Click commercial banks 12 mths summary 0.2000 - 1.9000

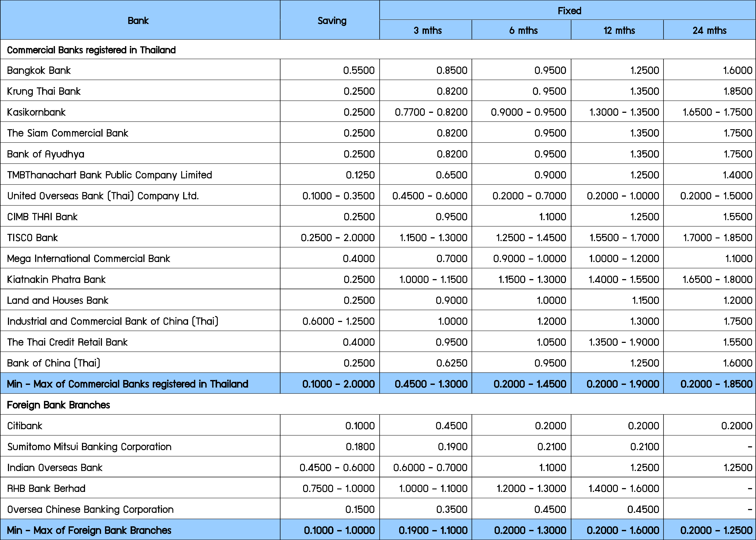click(x=623, y=384)
